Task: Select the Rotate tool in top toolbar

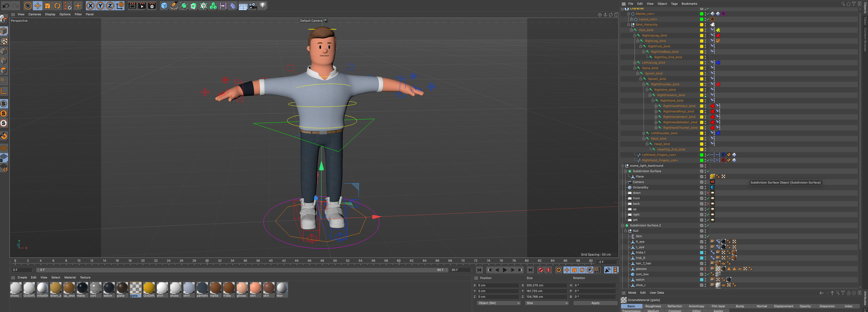Action: [57, 6]
